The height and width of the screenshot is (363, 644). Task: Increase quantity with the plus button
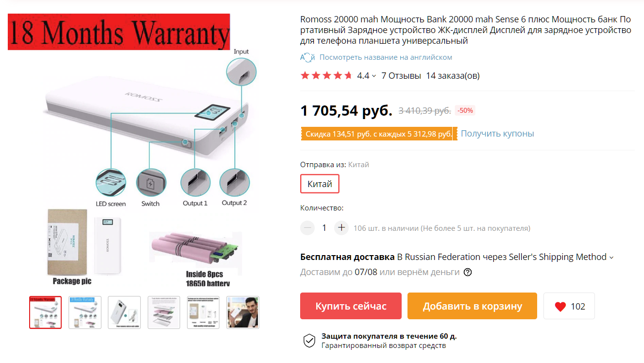click(x=341, y=228)
